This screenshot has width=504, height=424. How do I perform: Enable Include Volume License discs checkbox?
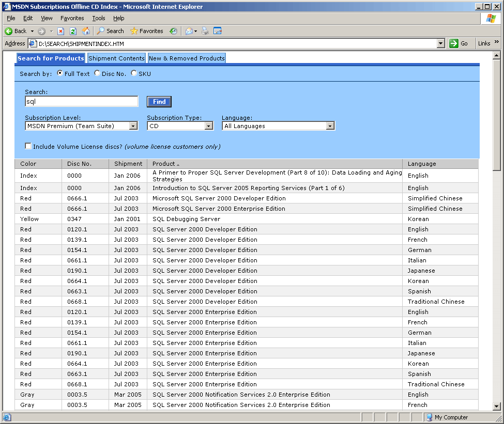click(x=28, y=146)
